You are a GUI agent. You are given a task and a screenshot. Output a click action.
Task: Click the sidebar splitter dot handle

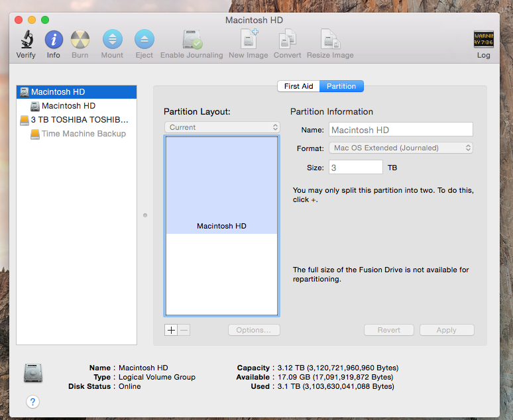click(x=145, y=215)
